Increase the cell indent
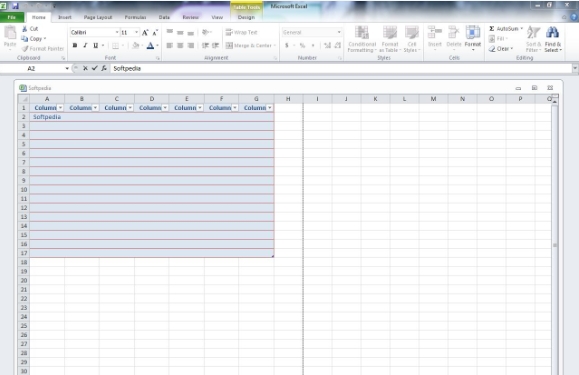 [215, 45]
